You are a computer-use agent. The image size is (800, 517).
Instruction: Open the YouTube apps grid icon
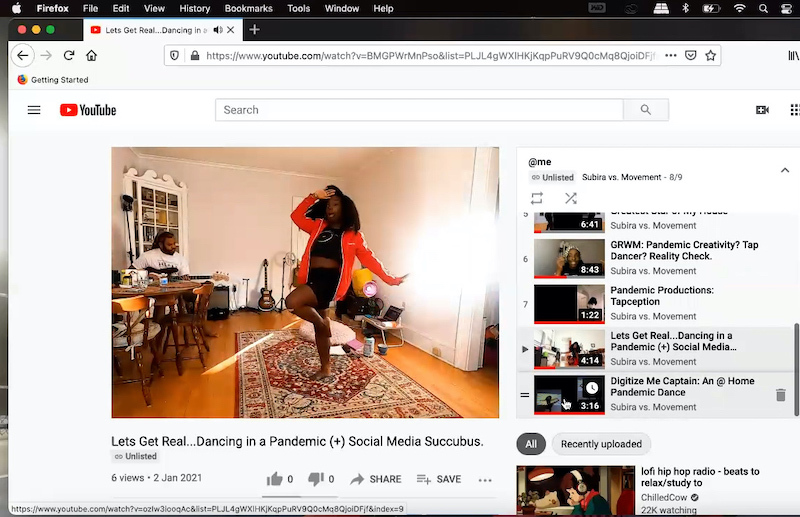click(x=794, y=110)
